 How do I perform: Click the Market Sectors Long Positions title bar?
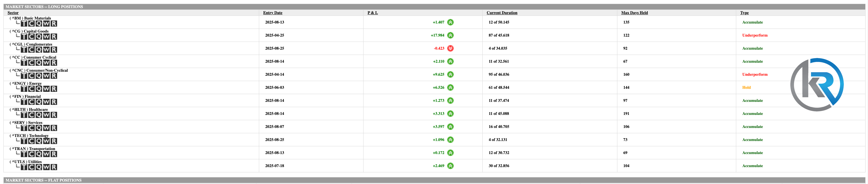coord(44,7)
